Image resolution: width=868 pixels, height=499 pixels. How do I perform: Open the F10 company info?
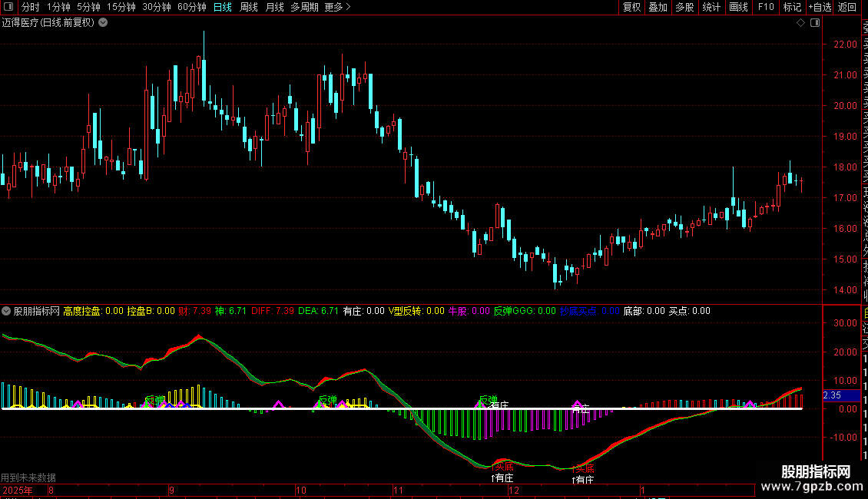point(766,7)
